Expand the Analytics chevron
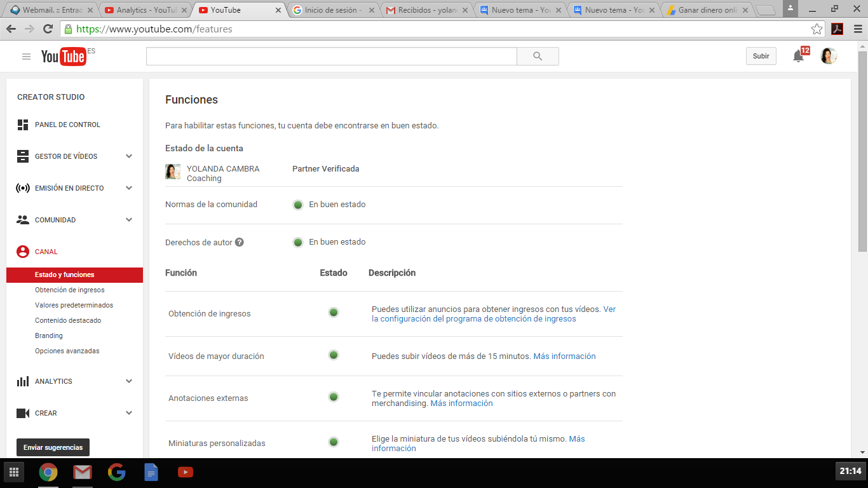This screenshot has width=868, height=488. point(129,381)
